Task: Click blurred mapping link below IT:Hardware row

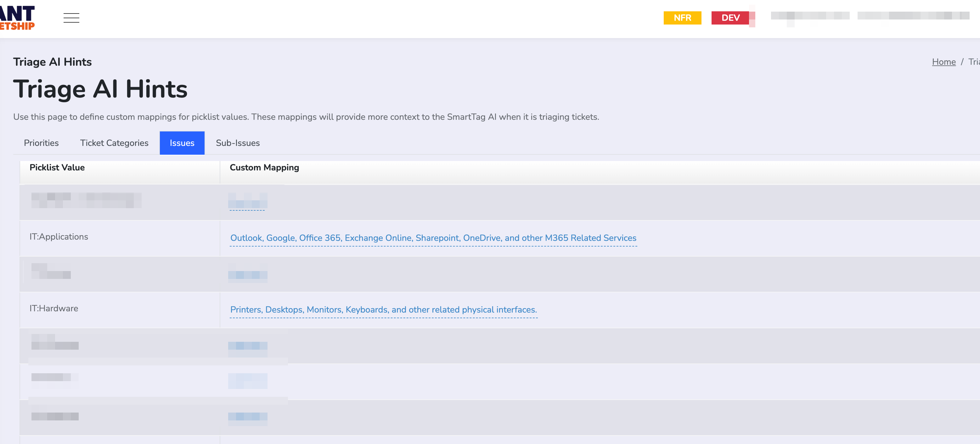Action: [247, 346]
